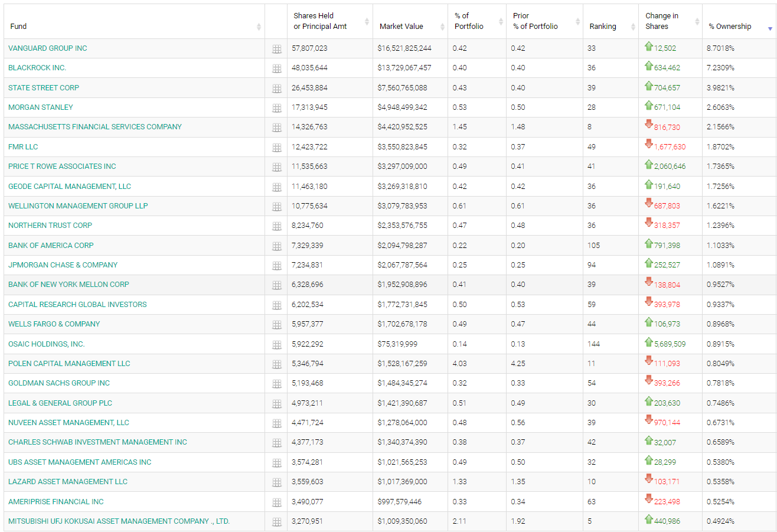Screen dimensions: 777x532
Task: Open STATE STREET CORP fund link
Action: coord(44,88)
